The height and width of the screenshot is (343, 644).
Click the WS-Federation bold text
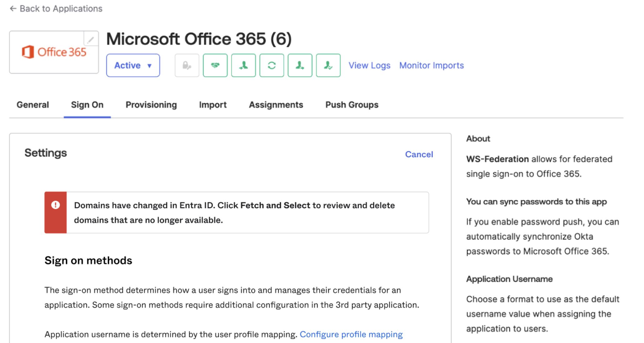(497, 159)
